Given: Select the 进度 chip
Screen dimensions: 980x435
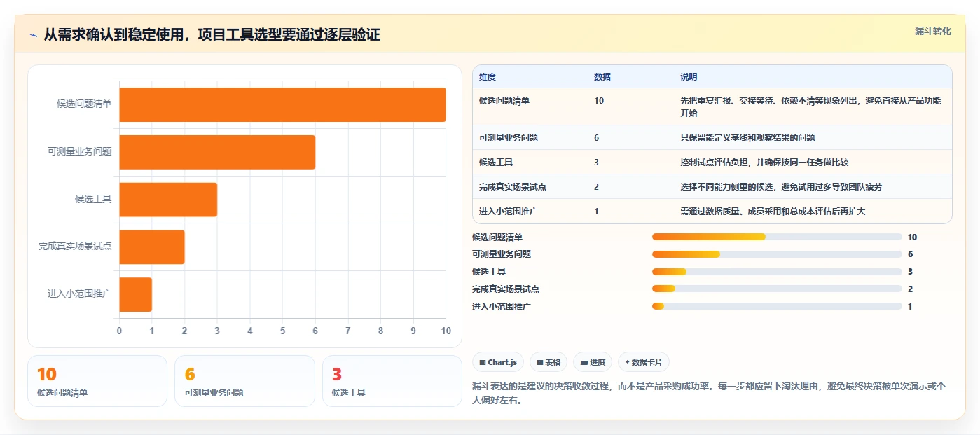Looking at the screenshot, I should click(592, 362).
